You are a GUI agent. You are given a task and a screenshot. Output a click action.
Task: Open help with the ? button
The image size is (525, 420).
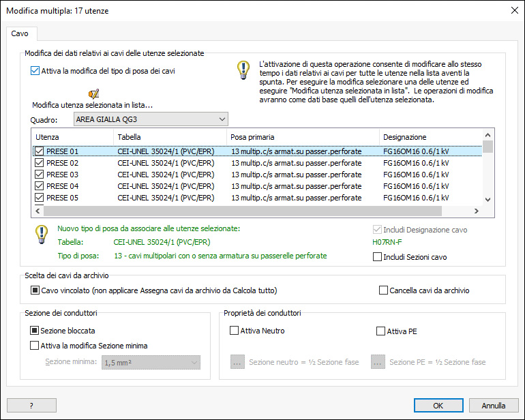31,406
